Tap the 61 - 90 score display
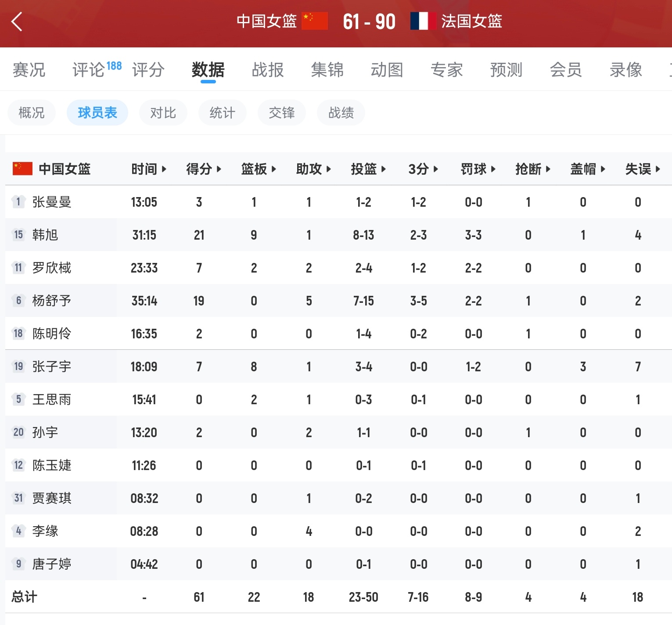672x625 pixels. [369, 22]
